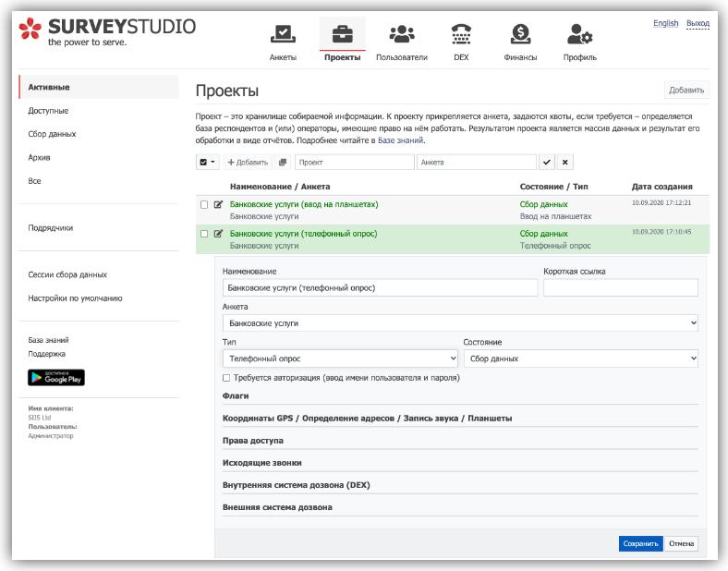
Task: Click the date 10.09.2020 17:10:45
Action: click(661, 232)
